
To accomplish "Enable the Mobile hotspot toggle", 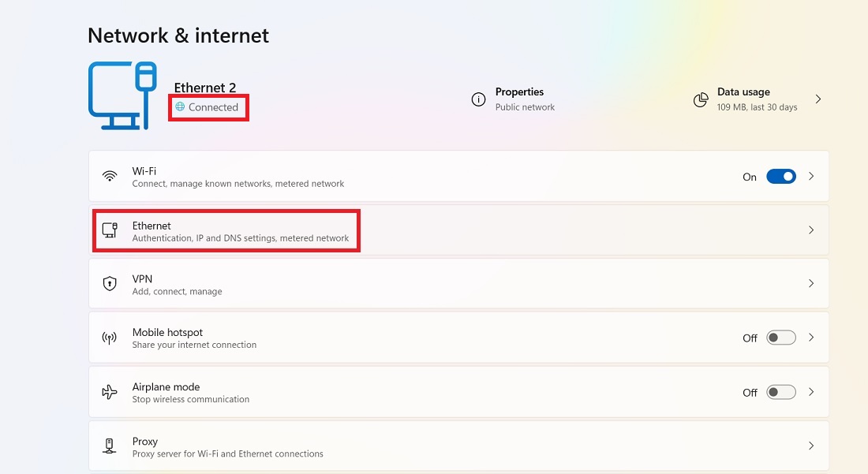I will point(780,338).
